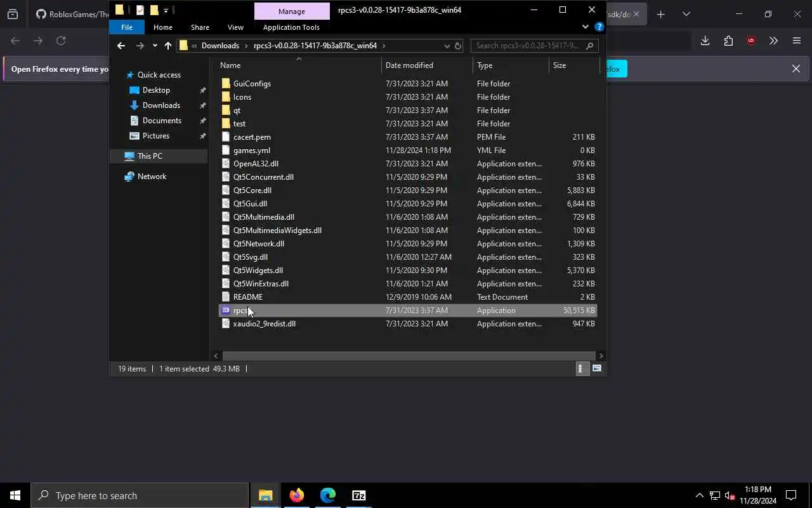This screenshot has width=812, height=508.
Task: Dismiss the Firefox notification bar
Action: coord(796,69)
